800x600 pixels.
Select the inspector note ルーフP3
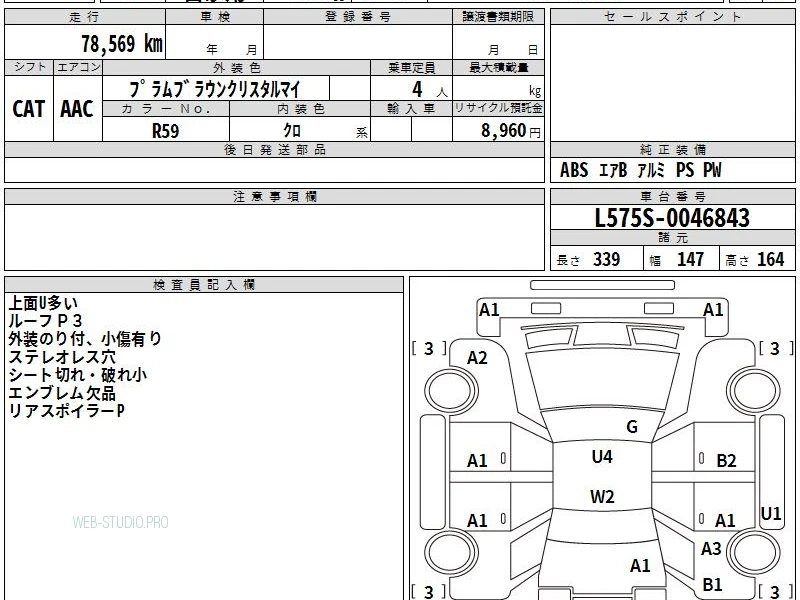[x=45, y=321]
